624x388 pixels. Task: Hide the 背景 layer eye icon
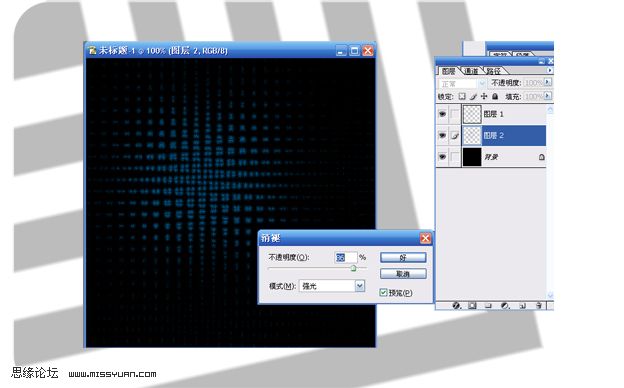point(442,157)
